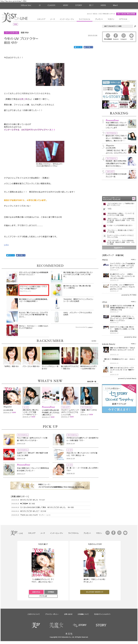Click the 美魔女ニュース banner
Screen dimensions: 138x644
[x=50, y=486]
